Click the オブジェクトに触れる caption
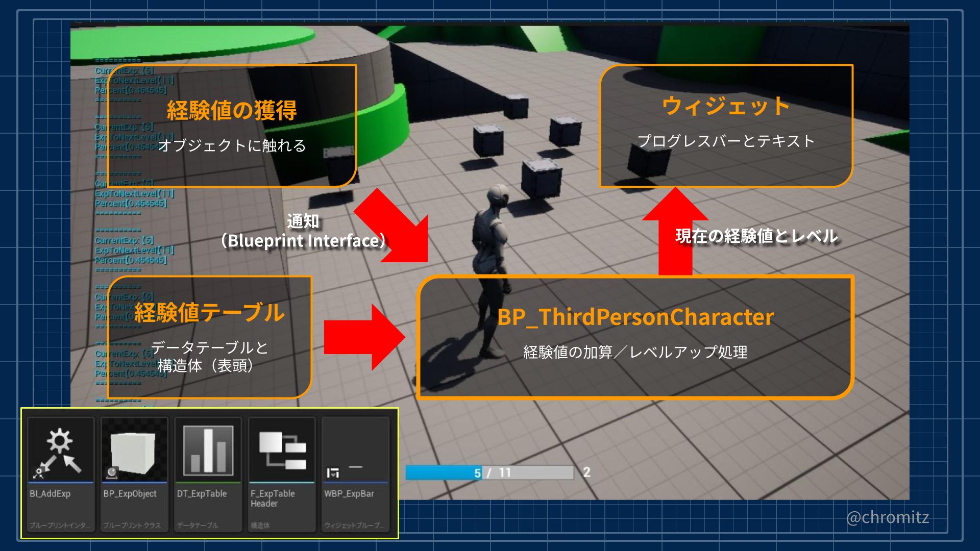This screenshot has height=551, width=980. tap(232, 146)
